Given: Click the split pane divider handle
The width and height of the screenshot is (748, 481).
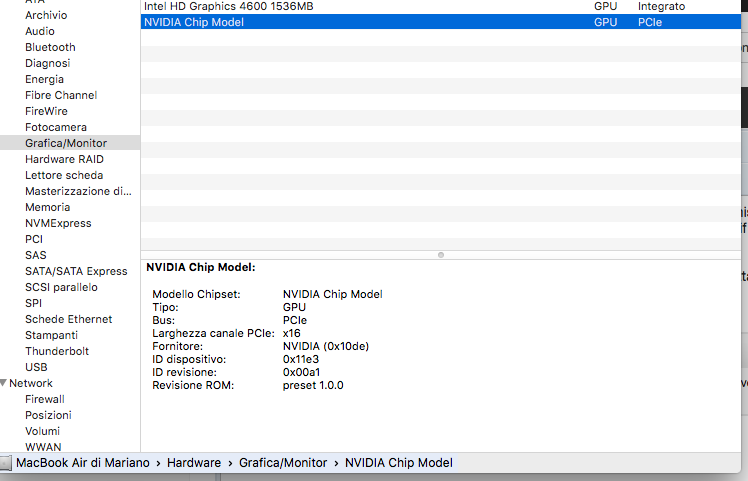Looking at the screenshot, I should [441, 255].
